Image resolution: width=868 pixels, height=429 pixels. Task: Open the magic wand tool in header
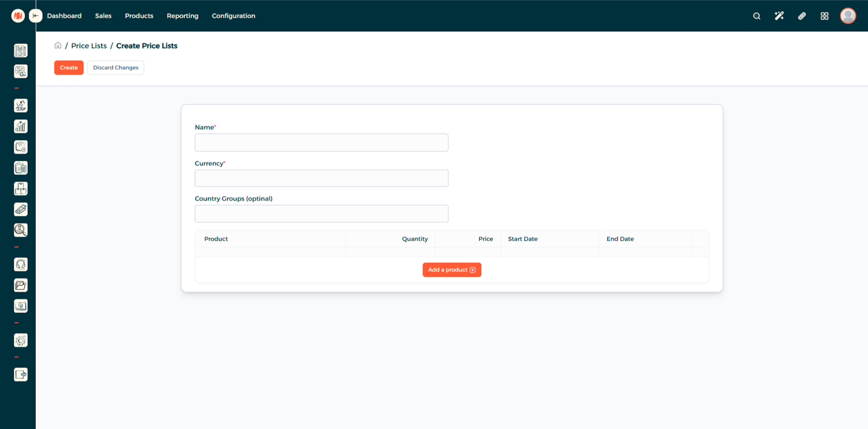pos(779,16)
